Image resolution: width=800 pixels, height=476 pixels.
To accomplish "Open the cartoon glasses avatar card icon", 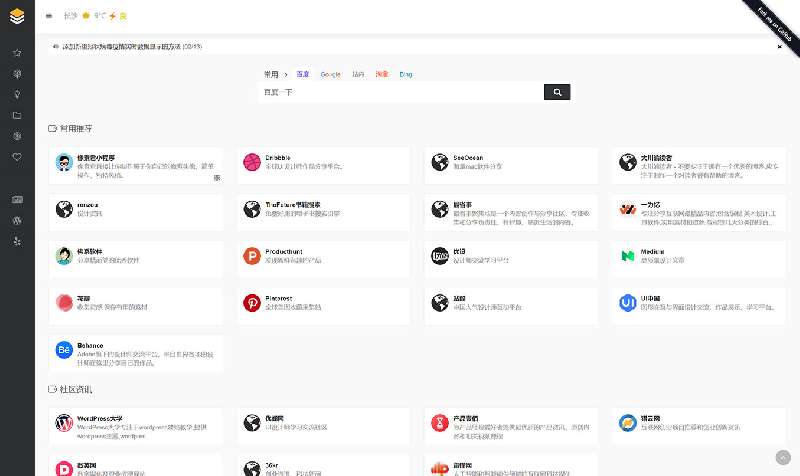I will pos(64,162).
